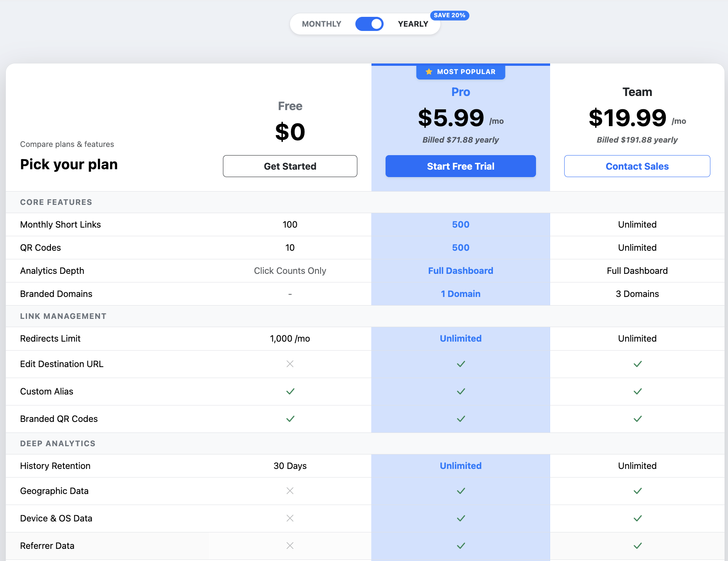Toggle the monthly/yearly billing switch
Image resolution: width=728 pixels, height=561 pixels.
tap(369, 24)
